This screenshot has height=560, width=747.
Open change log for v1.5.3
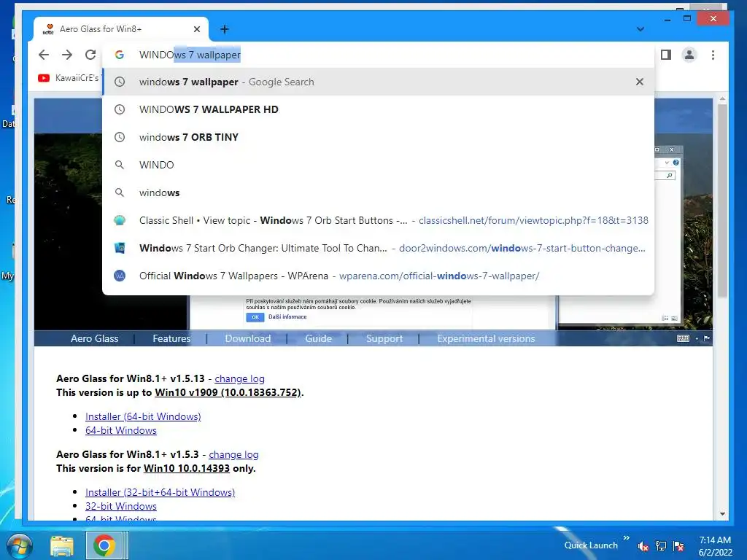click(233, 454)
